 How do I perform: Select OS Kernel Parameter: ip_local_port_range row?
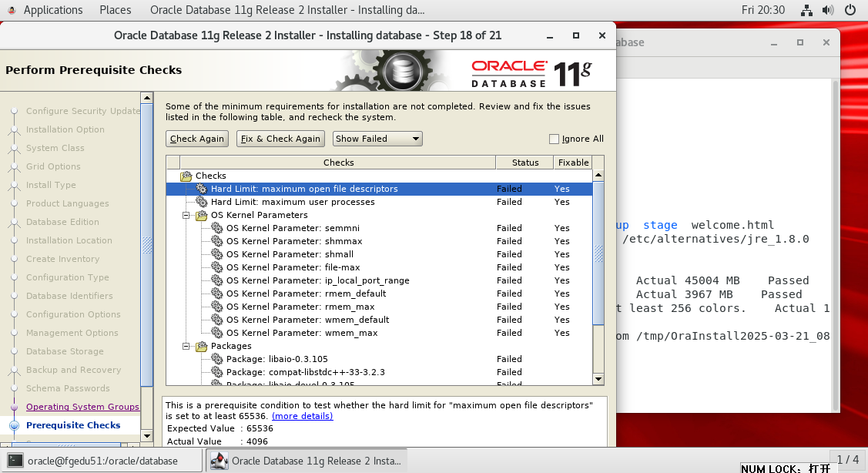click(379, 280)
